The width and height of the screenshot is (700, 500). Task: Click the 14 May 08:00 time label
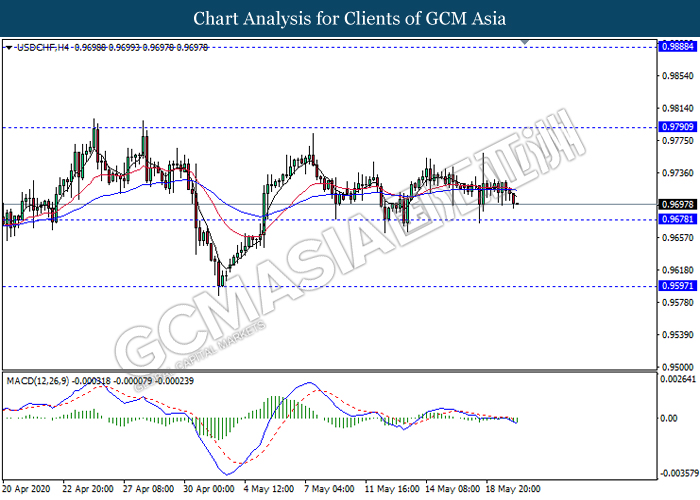452,489
